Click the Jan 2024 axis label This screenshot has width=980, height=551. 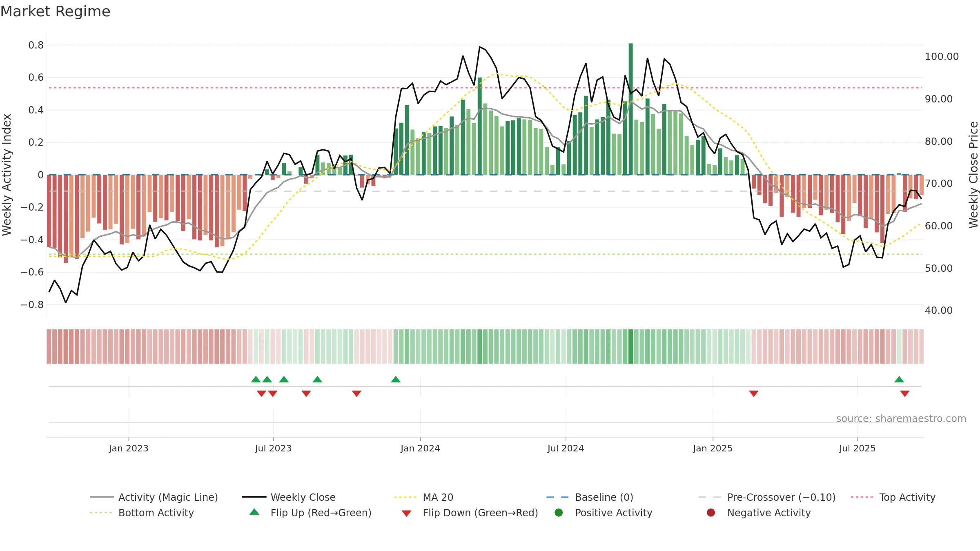(420, 448)
